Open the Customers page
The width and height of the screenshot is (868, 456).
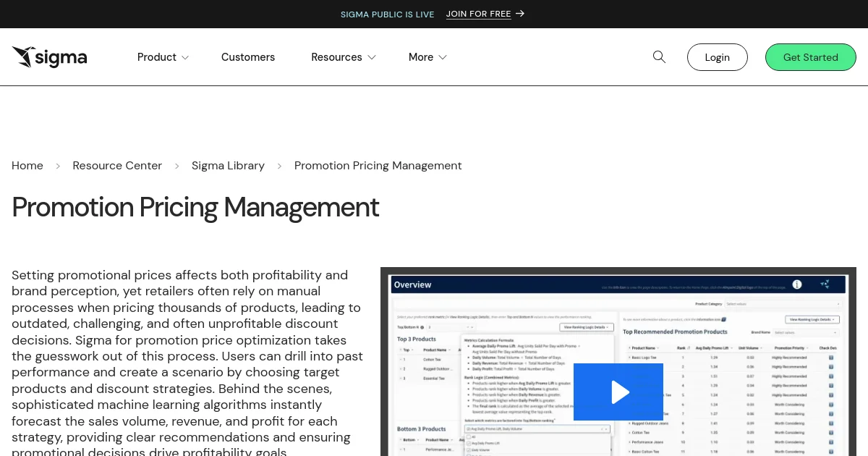pyautogui.click(x=248, y=57)
